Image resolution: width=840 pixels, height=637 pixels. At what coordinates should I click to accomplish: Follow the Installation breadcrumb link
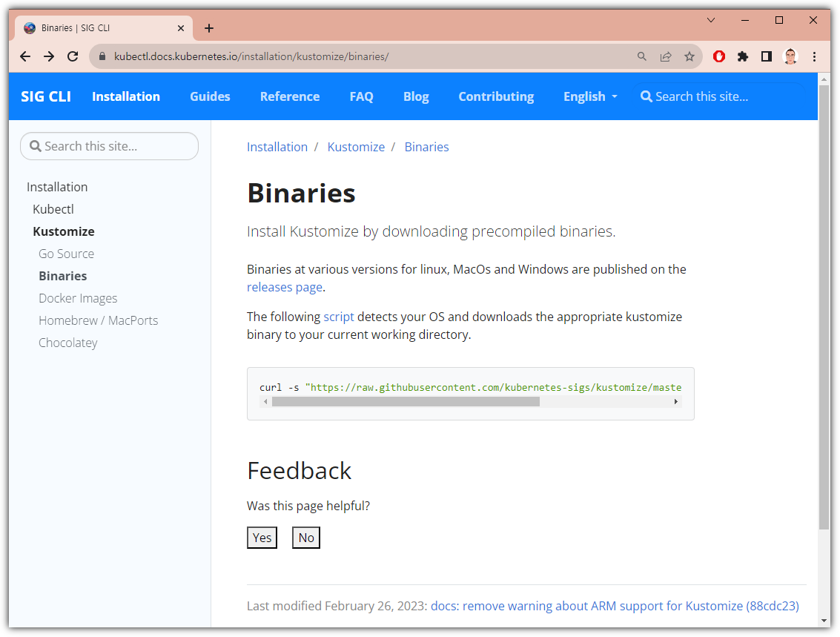(277, 147)
